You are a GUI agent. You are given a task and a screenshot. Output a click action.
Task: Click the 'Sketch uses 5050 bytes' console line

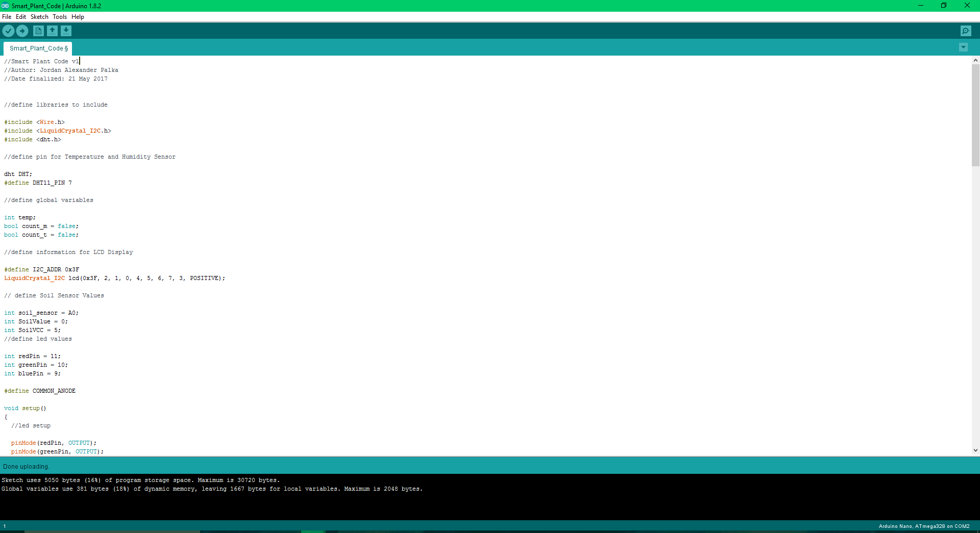[140, 480]
